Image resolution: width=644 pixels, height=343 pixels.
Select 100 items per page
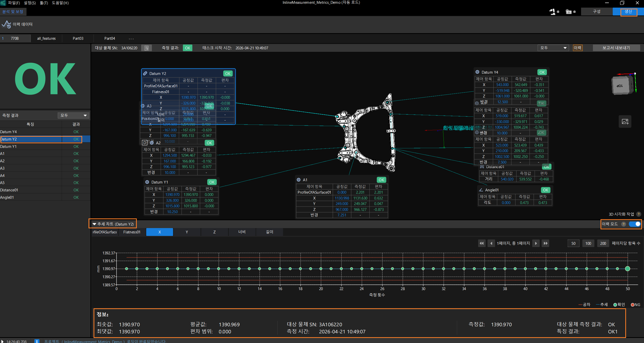point(588,243)
